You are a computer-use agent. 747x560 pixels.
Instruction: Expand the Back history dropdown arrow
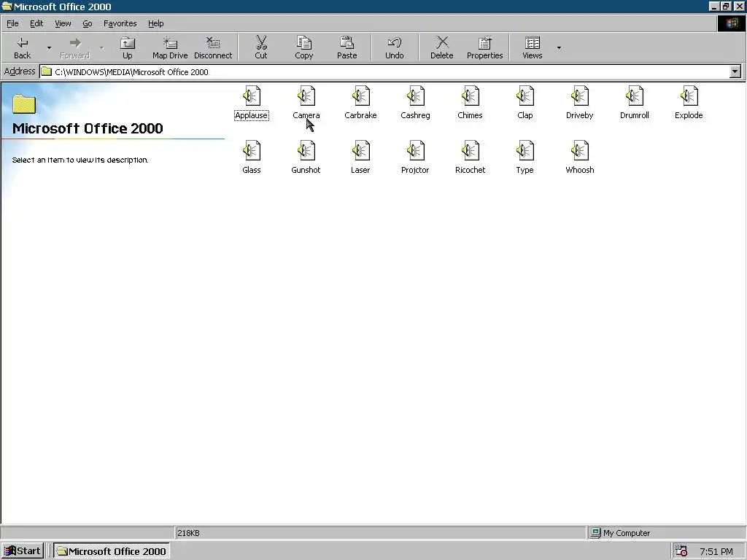pos(49,47)
